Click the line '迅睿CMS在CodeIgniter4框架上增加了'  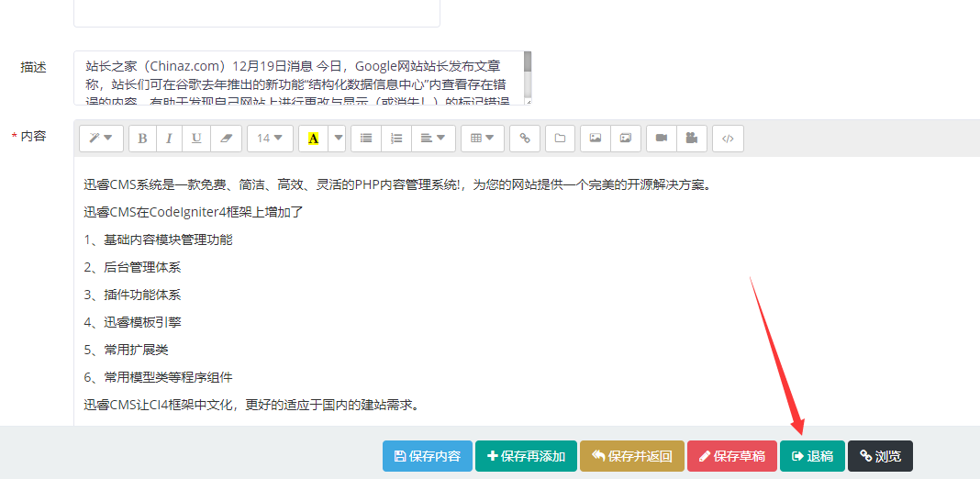[193, 212]
